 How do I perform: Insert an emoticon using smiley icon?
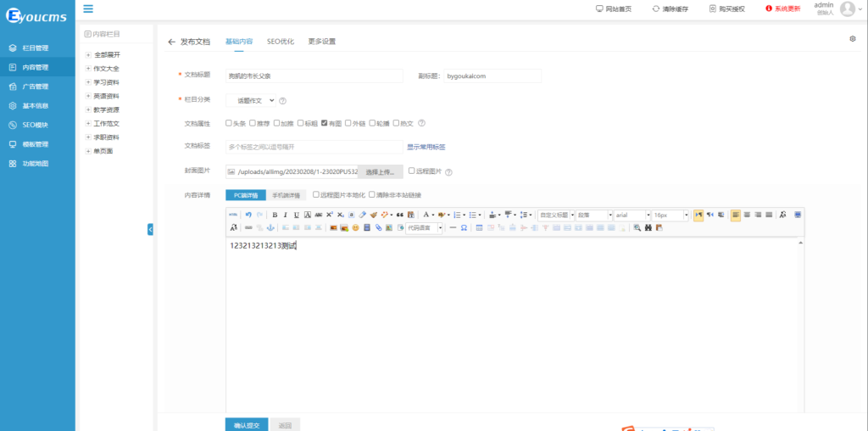(x=356, y=227)
